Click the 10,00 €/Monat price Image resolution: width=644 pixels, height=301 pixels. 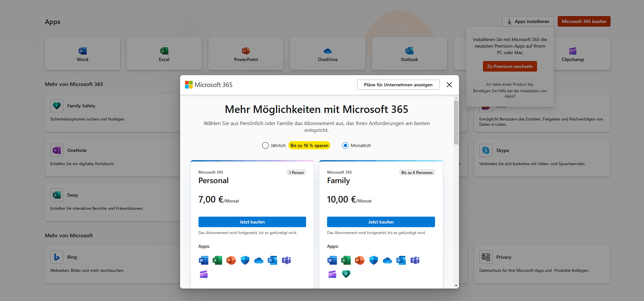click(x=349, y=200)
